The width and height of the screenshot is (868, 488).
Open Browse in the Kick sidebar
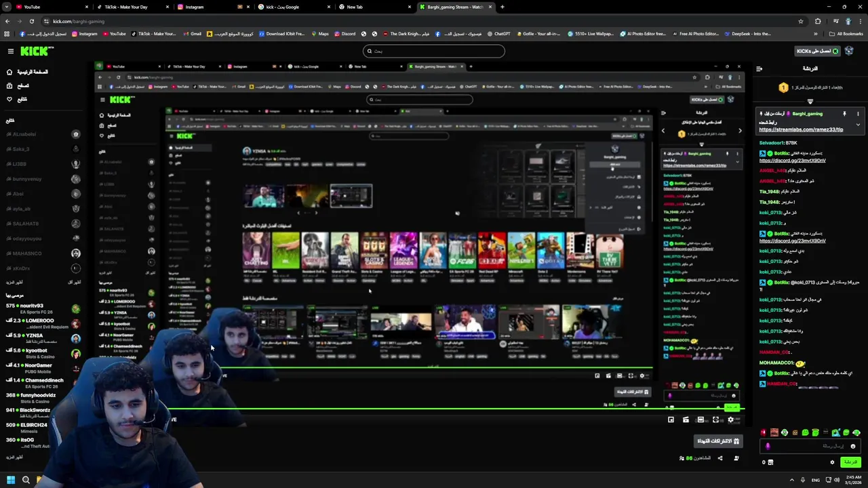pyautogui.click(x=18, y=85)
